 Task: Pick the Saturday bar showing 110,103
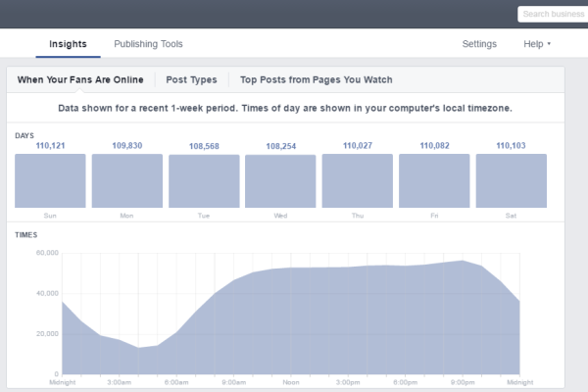tap(511, 180)
